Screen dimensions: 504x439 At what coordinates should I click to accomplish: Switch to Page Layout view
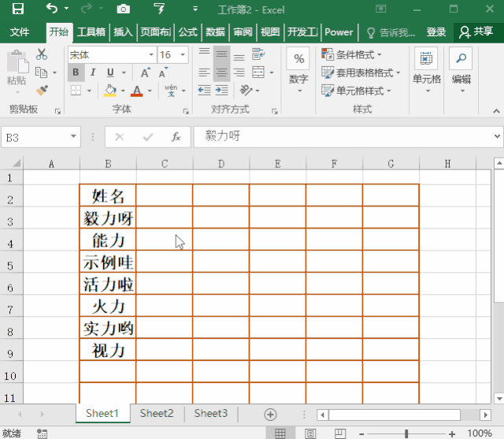point(310,433)
